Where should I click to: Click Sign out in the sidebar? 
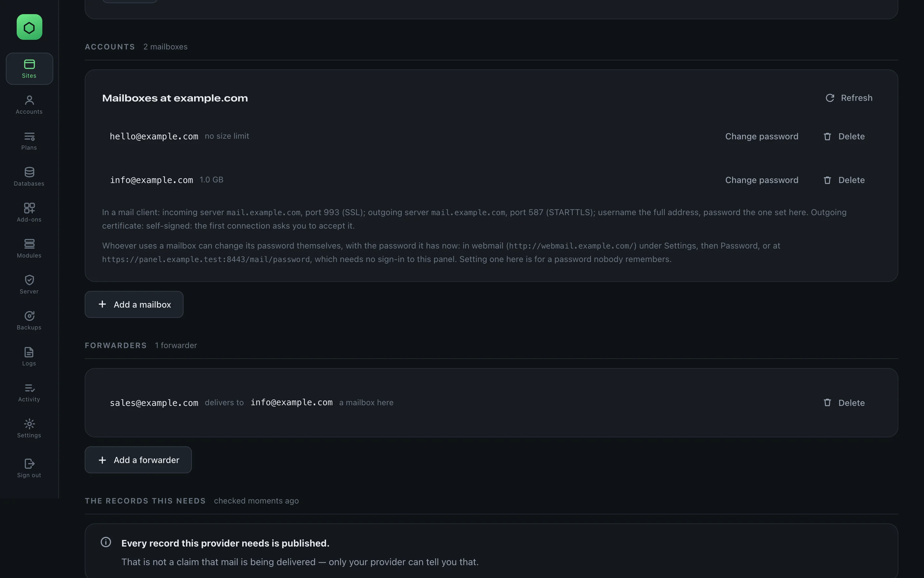click(30, 468)
